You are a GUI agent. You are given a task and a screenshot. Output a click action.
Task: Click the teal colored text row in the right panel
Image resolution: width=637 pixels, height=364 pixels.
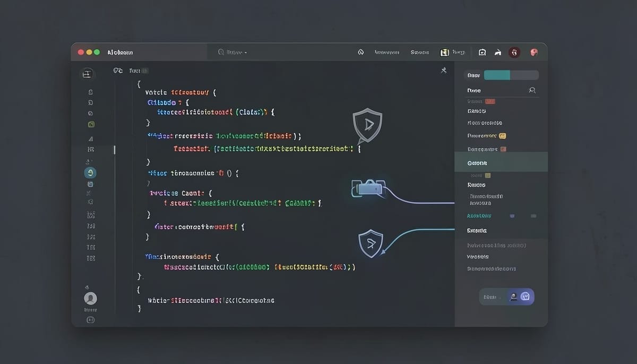(479, 216)
